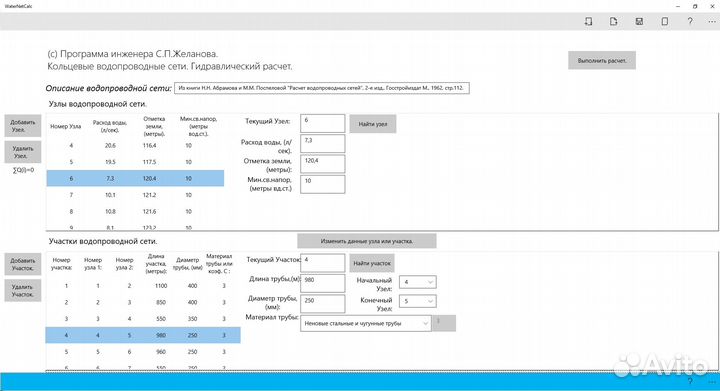Viewport: 720px width, 391px height.
Task: Select highlighted node row 6
Action: point(135,178)
